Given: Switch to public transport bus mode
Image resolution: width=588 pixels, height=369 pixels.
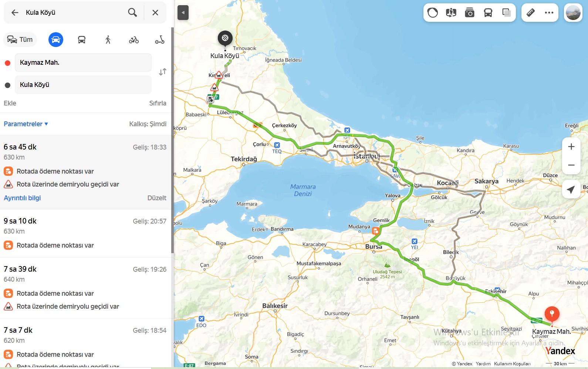Looking at the screenshot, I should 82,40.
